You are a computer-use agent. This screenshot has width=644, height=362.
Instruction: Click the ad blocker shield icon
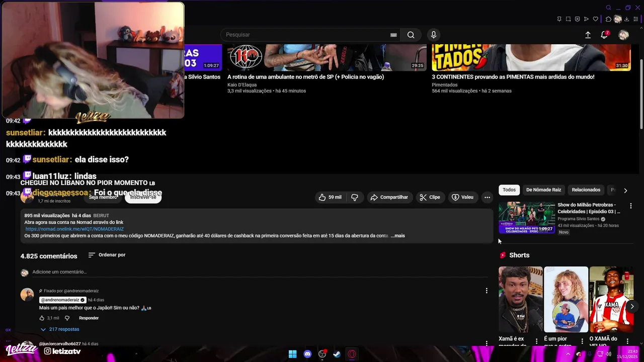coord(577,19)
